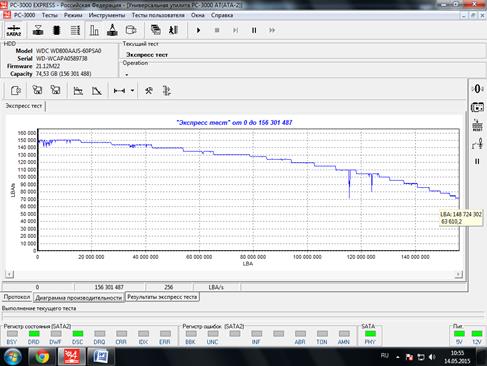Click the SATA2 port icon in toolbar
487x366 pixels.
pos(14,30)
